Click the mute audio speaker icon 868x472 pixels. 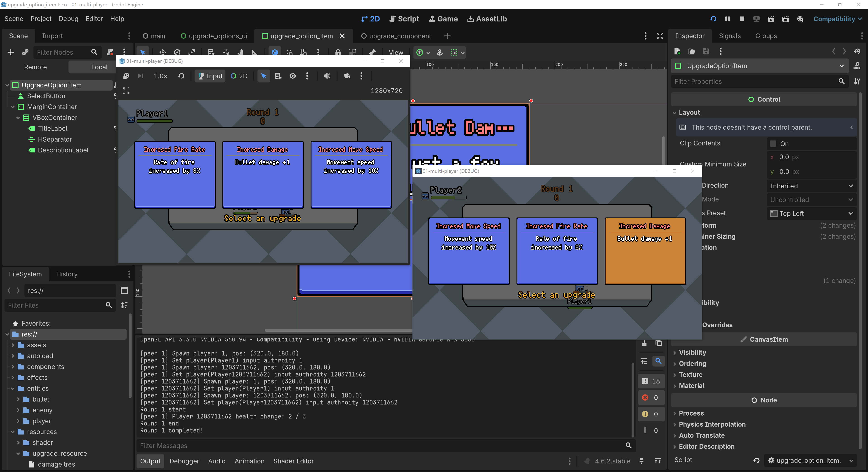[x=327, y=76]
